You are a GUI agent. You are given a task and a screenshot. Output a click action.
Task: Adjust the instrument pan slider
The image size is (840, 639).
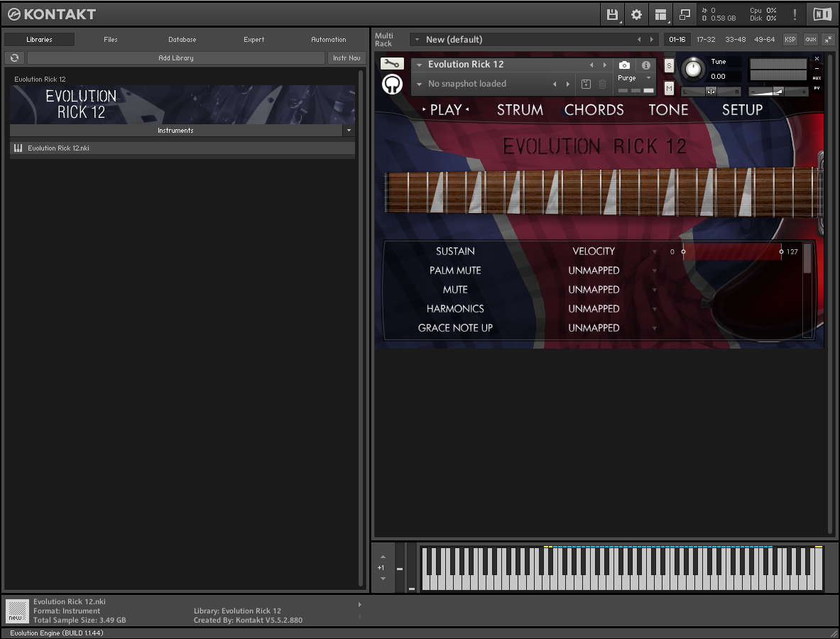tap(711, 92)
